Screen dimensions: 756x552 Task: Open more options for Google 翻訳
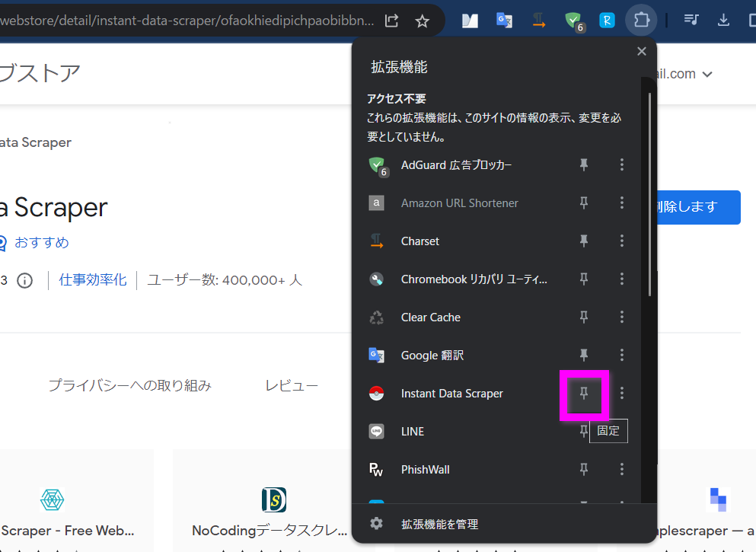tap(622, 356)
